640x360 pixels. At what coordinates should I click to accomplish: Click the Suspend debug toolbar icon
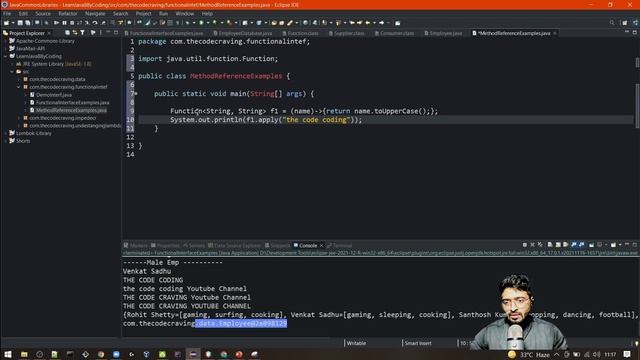[64, 23]
